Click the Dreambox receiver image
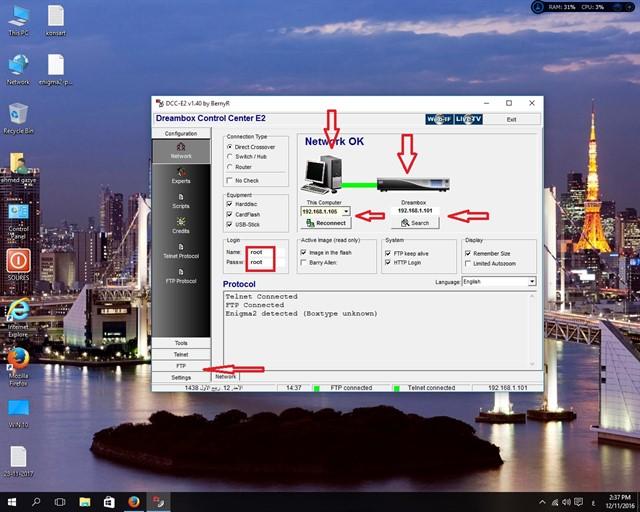The height and width of the screenshot is (512, 640). click(x=413, y=185)
